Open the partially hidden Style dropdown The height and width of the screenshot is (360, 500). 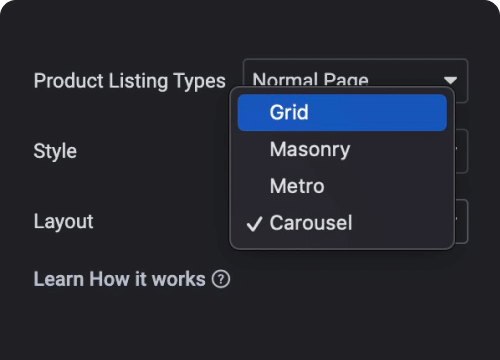(x=462, y=151)
